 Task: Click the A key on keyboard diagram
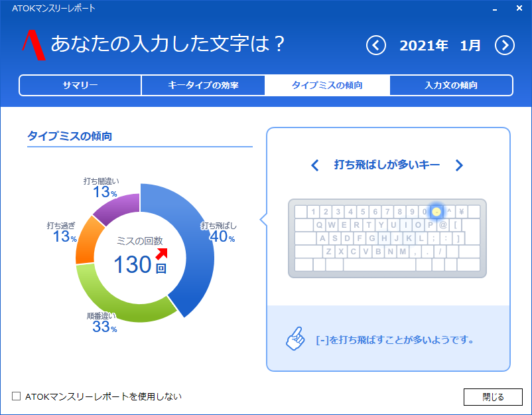click(x=322, y=238)
